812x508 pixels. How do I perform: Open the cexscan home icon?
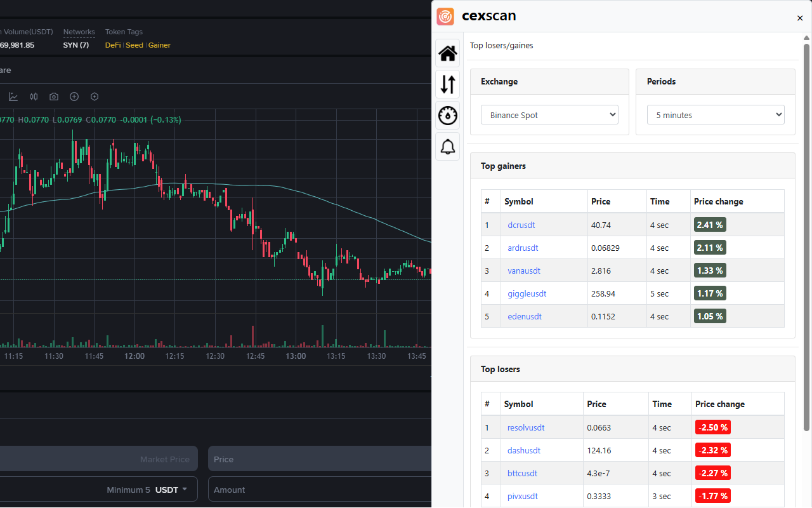pos(448,53)
